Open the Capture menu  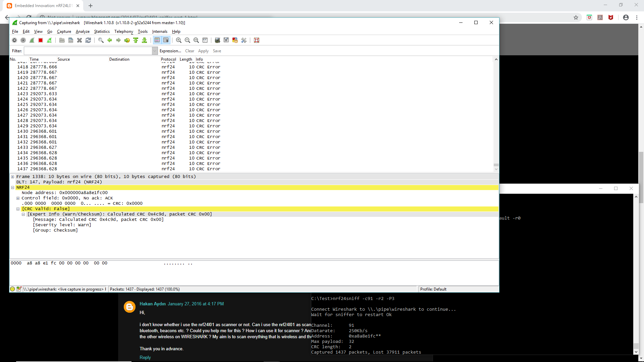point(64,32)
